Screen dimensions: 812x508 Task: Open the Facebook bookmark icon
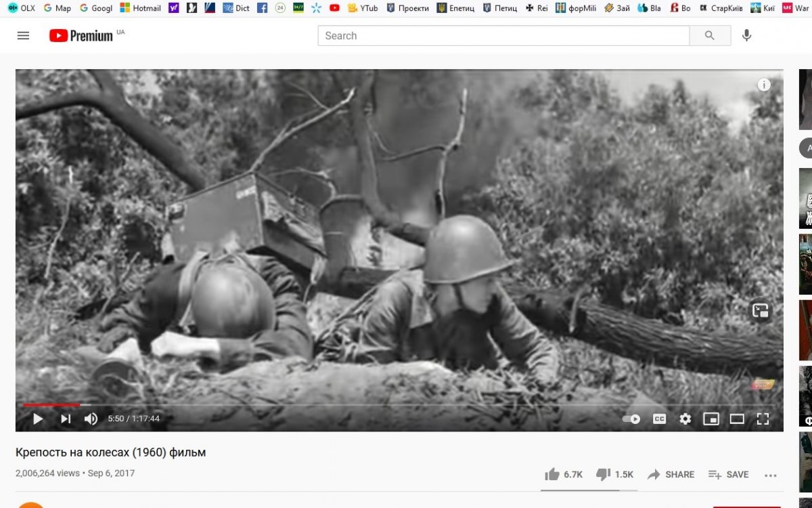point(263,8)
